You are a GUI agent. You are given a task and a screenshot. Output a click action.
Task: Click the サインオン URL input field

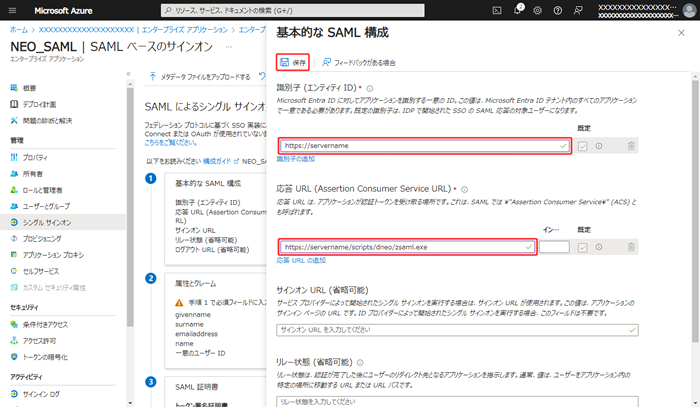point(457,330)
